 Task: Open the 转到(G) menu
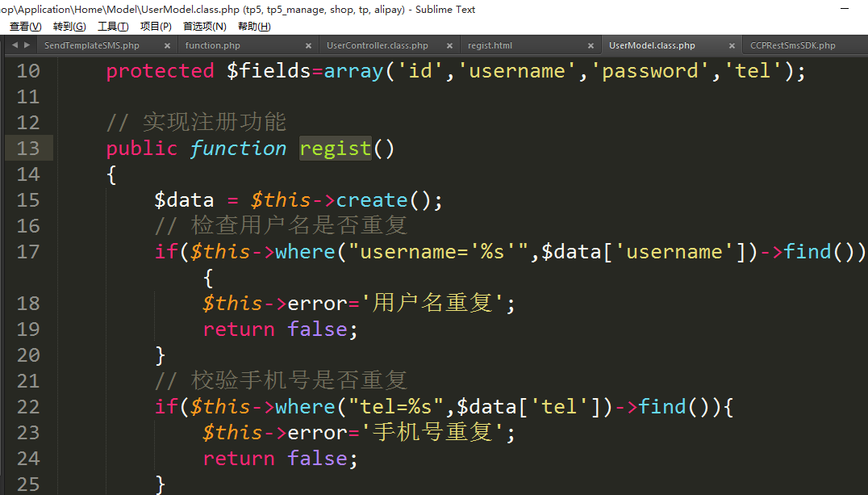point(69,27)
